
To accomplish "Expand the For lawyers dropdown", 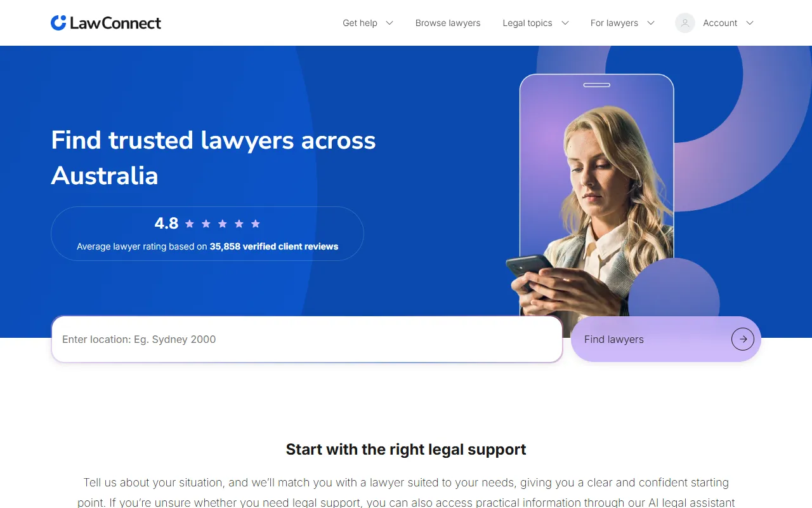I will point(622,23).
